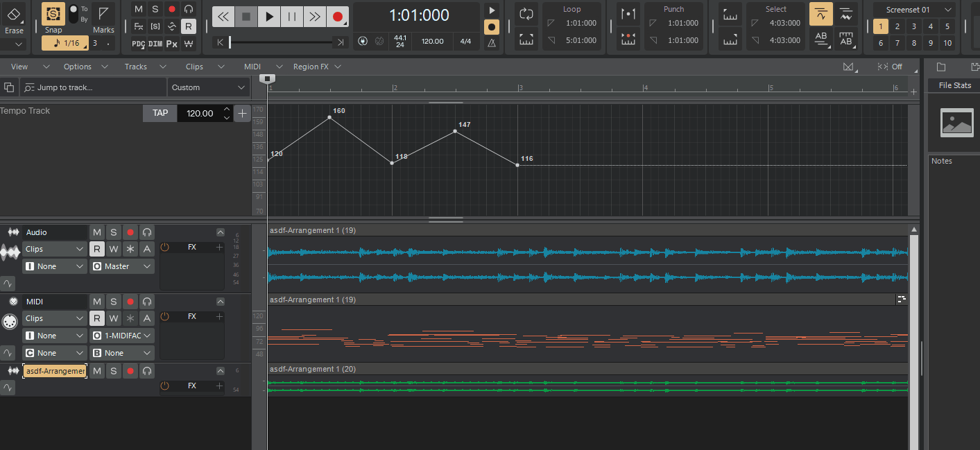Arm the asdf-Arrangement track for recording
The image size is (980, 450).
point(130,372)
